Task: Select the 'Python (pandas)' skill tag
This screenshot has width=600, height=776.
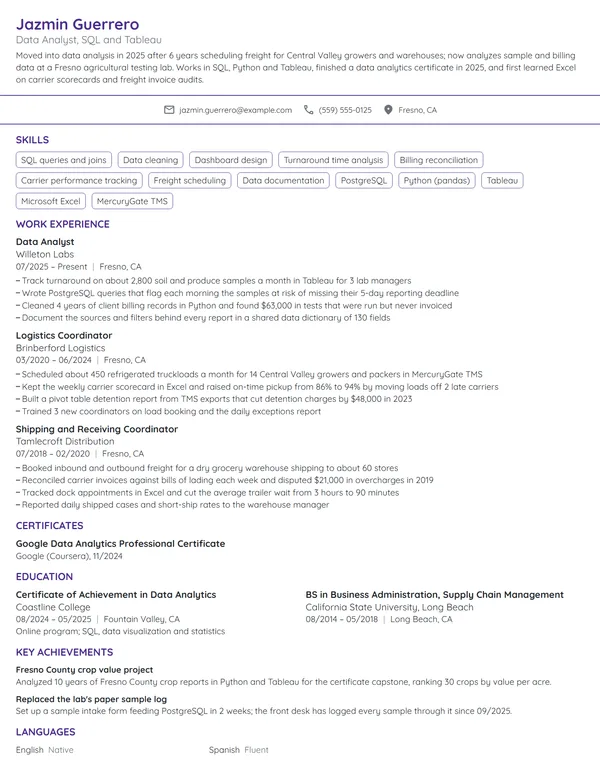Action: (x=437, y=181)
